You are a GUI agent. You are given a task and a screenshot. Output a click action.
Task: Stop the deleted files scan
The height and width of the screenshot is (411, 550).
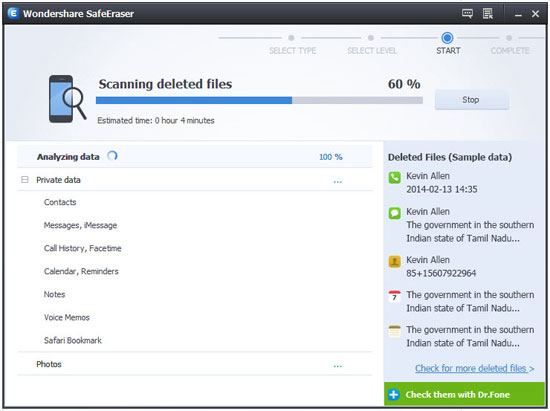coord(472,100)
